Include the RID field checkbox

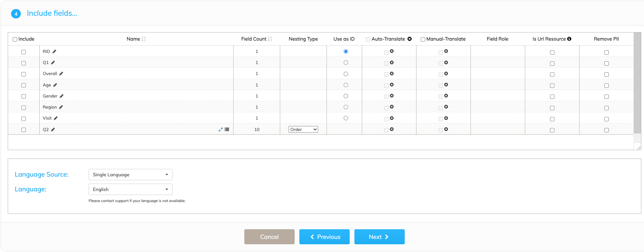point(23,52)
